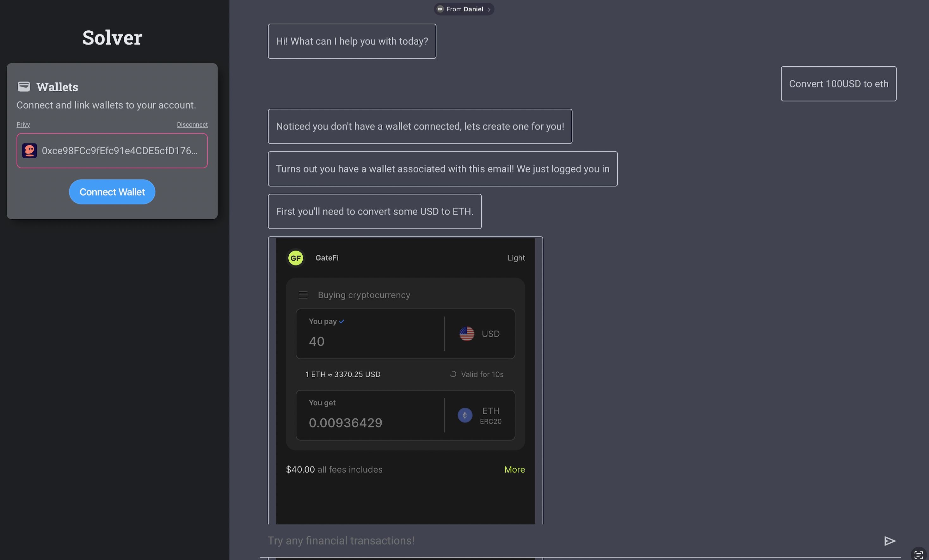Click the wallet avatar icon
929x560 pixels.
pos(29,151)
